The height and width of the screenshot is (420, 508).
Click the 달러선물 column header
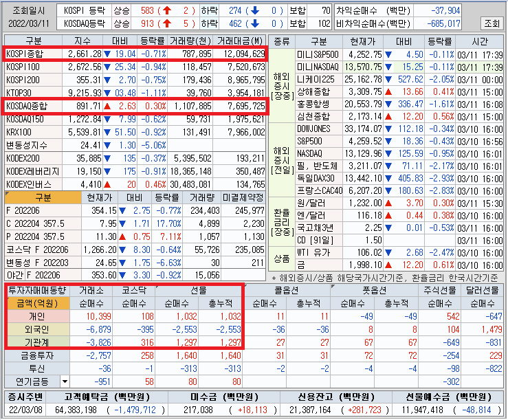483,290
